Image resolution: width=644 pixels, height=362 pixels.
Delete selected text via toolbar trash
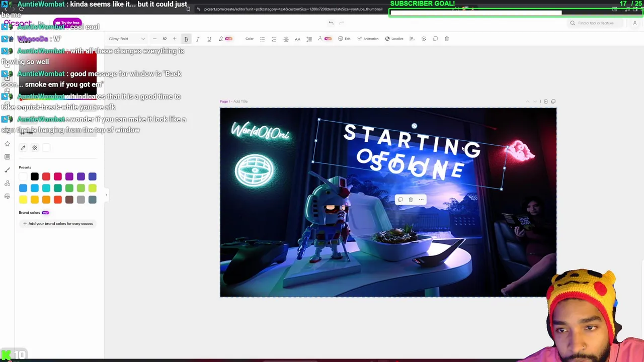click(x=447, y=39)
